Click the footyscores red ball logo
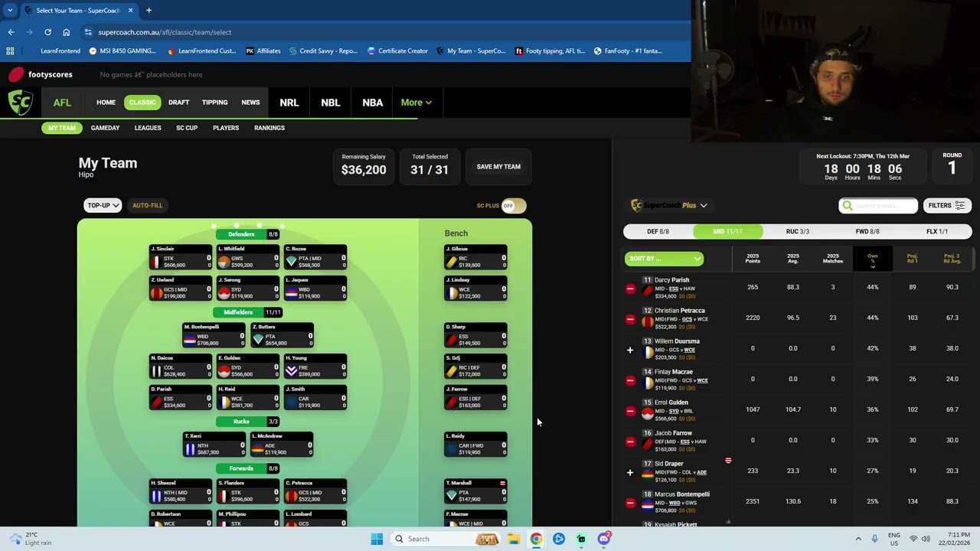The image size is (980, 551). 16,74
